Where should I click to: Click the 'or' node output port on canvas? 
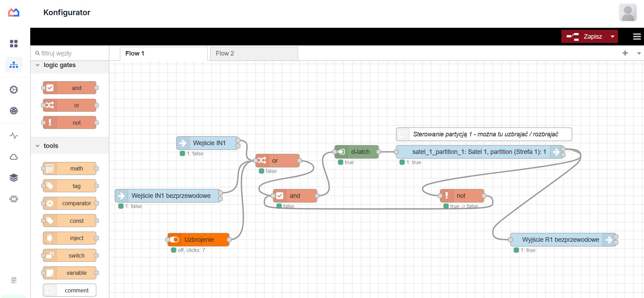point(300,161)
